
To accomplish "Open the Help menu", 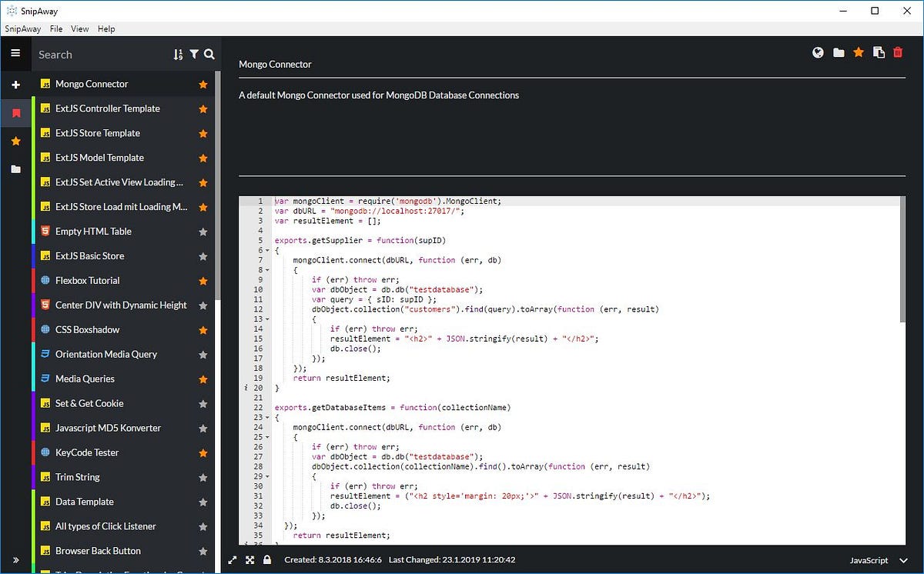I will click(x=106, y=28).
